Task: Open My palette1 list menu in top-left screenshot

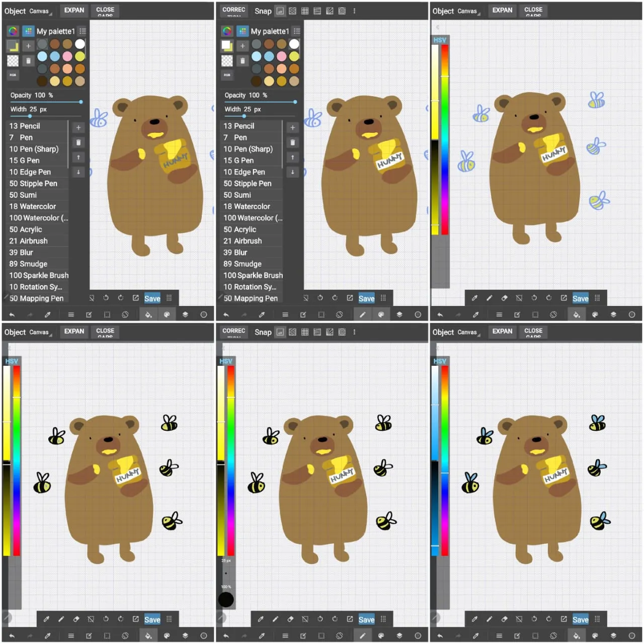Action: pyautogui.click(x=83, y=31)
